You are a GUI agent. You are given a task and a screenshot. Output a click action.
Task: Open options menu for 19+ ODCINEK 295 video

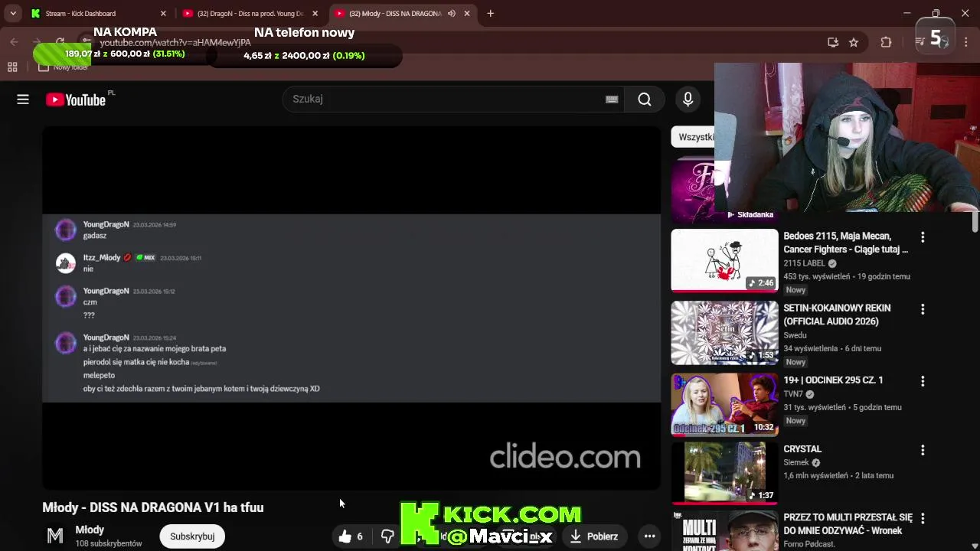pos(923,381)
